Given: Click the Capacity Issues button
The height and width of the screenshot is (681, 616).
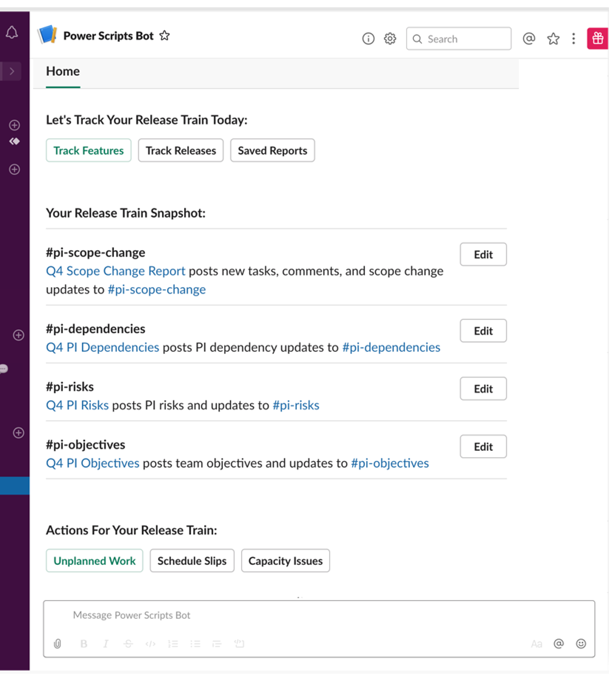Looking at the screenshot, I should (285, 561).
